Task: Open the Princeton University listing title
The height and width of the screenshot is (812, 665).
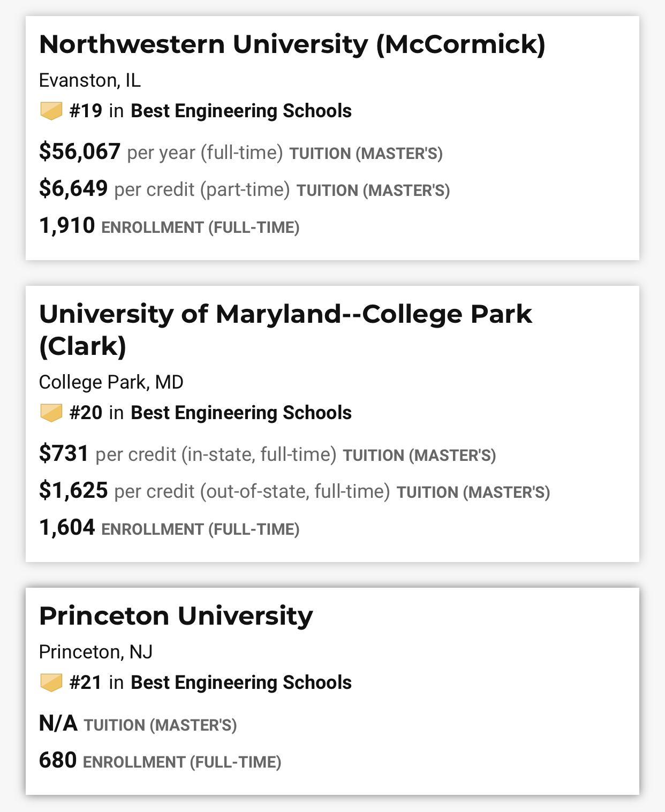Action: pyautogui.click(x=176, y=616)
